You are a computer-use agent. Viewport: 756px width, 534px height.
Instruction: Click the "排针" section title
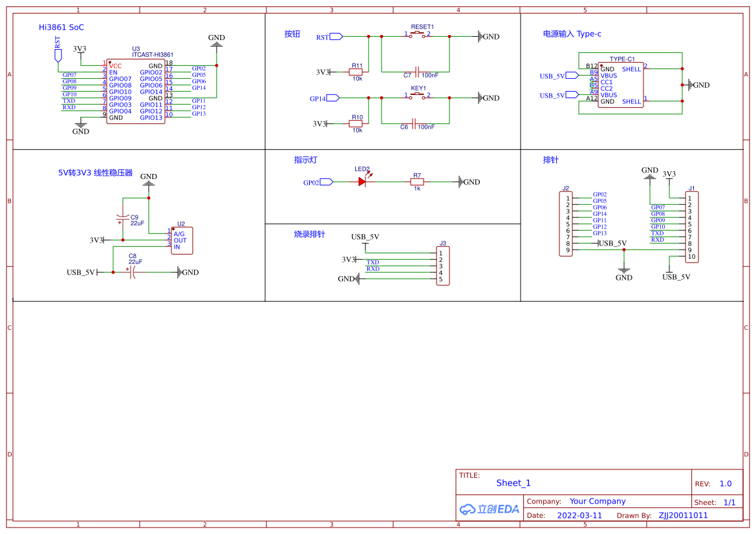point(550,160)
